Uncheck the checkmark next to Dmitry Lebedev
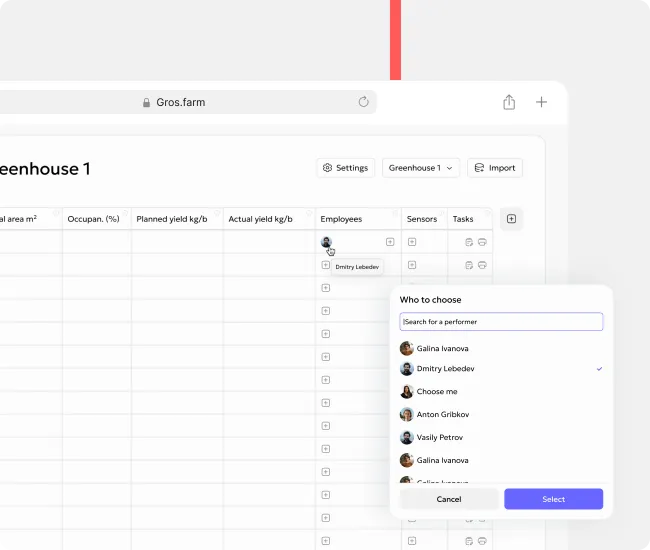 [599, 369]
